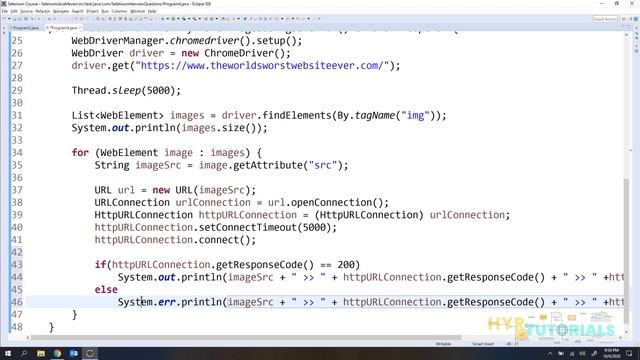Open the Edit menu
The height and width of the screenshot is (360, 640).
click(x=14, y=11)
